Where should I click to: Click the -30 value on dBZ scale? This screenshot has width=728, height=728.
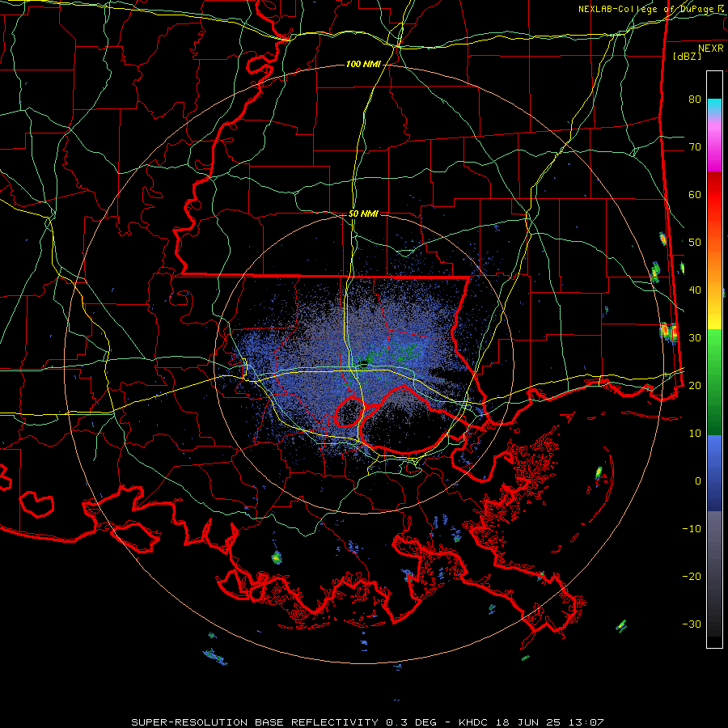[692, 624]
